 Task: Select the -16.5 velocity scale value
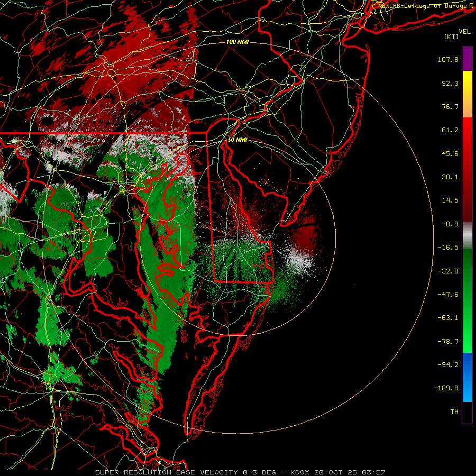coord(448,248)
